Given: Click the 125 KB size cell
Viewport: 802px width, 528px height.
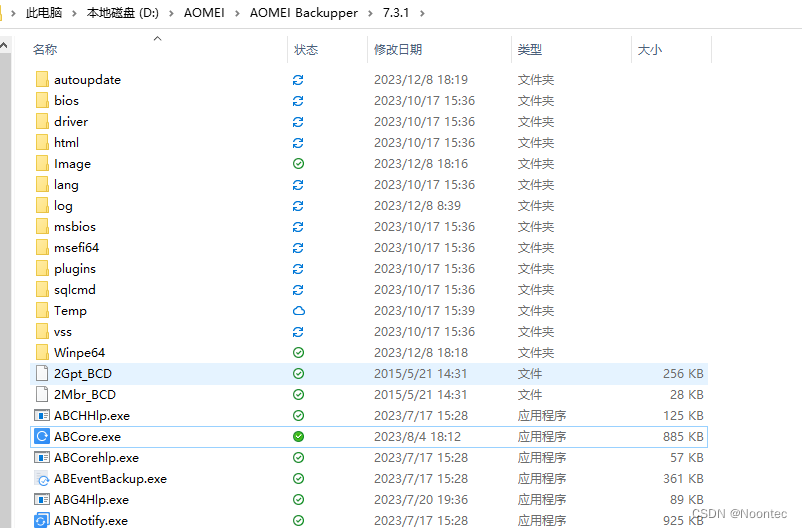Looking at the screenshot, I should pyautogui.click(x=683, y=415).
